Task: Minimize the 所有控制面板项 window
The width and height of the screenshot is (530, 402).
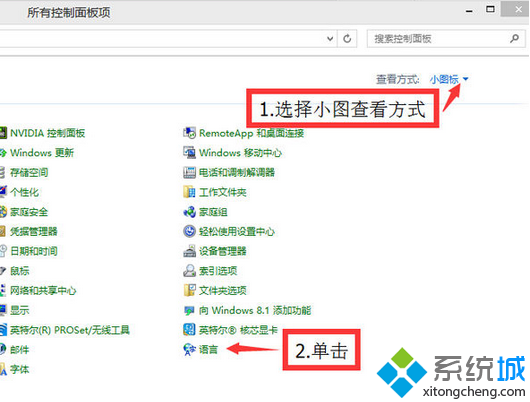Action: click(x=469, y=10)
